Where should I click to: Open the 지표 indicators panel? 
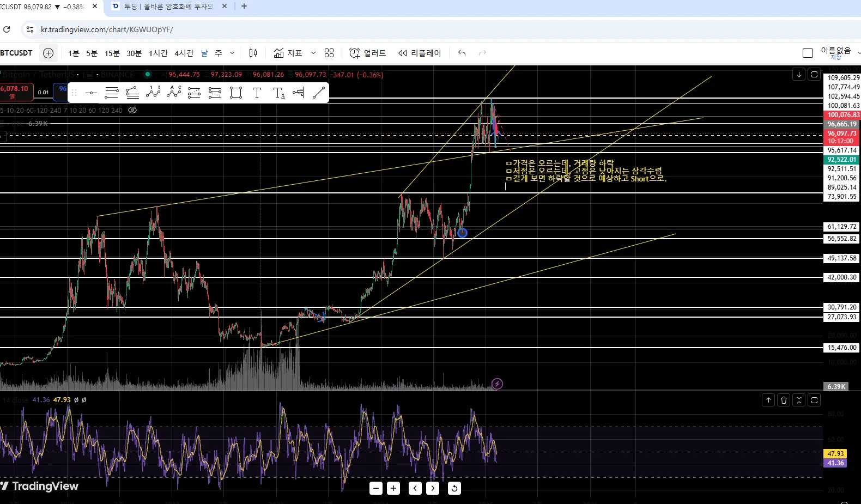288,53
